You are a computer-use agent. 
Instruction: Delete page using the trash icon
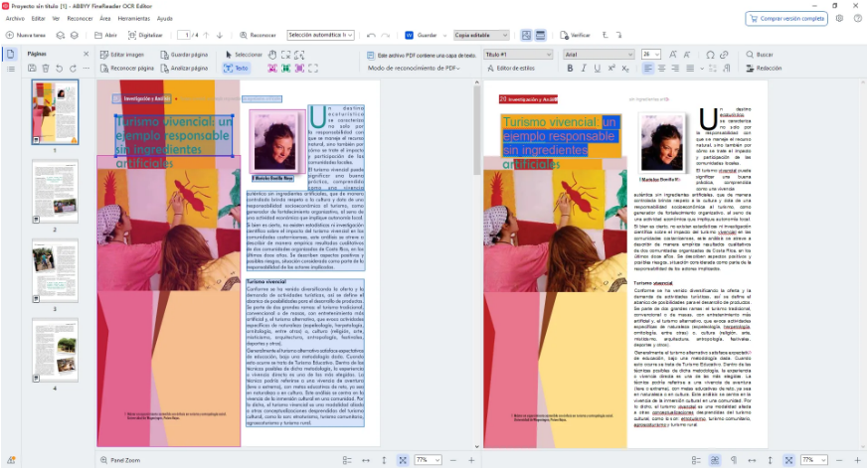(x=46, y=68)
